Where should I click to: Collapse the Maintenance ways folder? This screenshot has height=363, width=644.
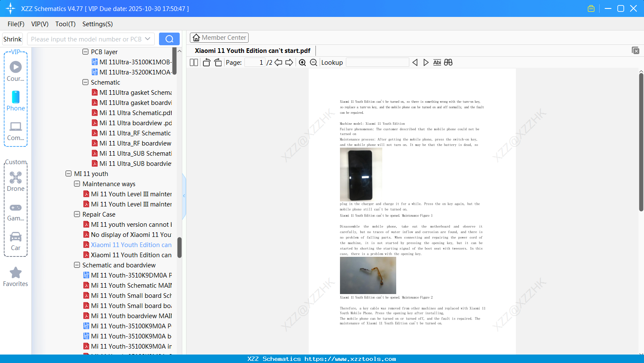coord(77,184)
